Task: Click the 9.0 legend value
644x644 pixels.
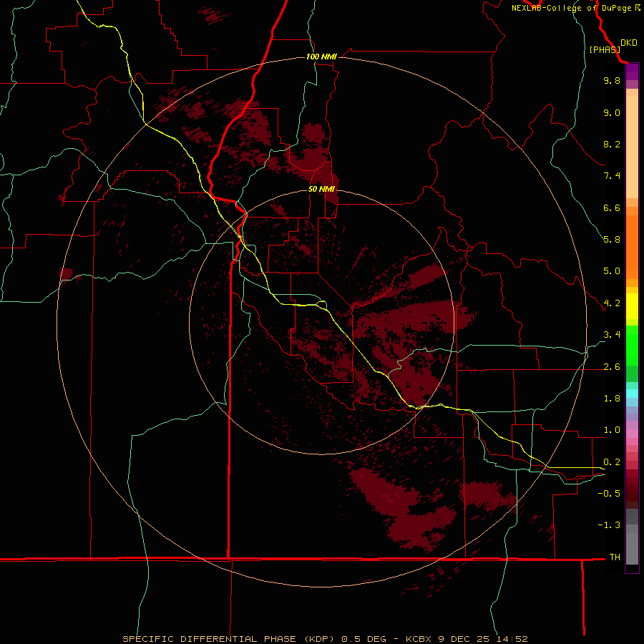Action: 612,112
